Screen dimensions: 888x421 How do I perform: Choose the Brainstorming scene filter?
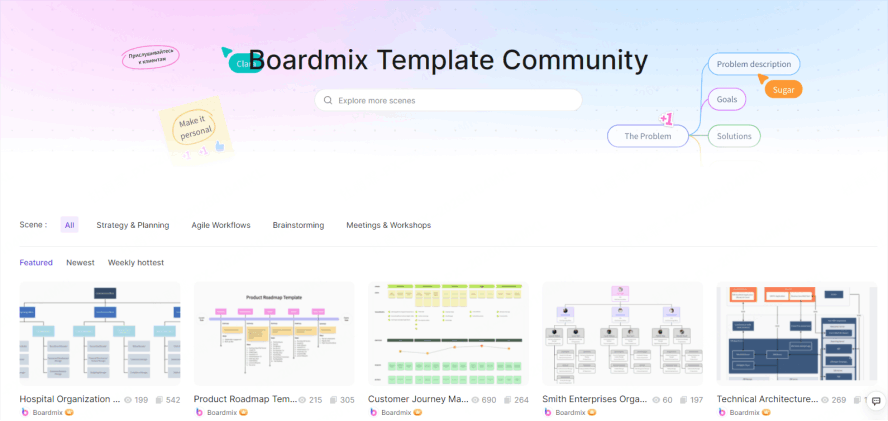[x=298, y=225]
